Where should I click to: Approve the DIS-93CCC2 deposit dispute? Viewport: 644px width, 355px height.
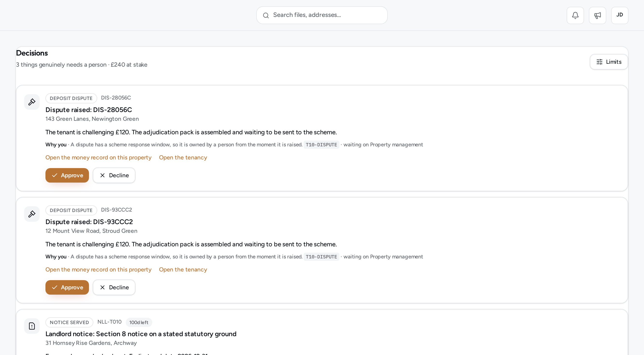click(x=67, y=287)
